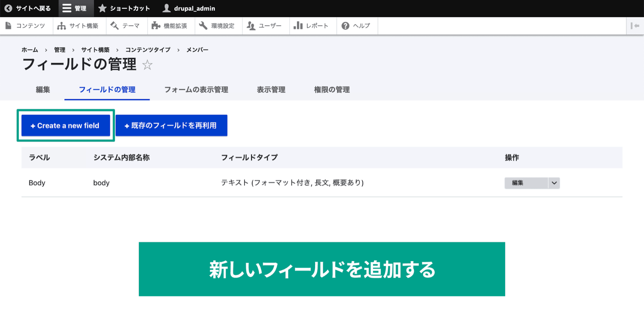
Task: Click the 操作 column header
Action: 512,158
